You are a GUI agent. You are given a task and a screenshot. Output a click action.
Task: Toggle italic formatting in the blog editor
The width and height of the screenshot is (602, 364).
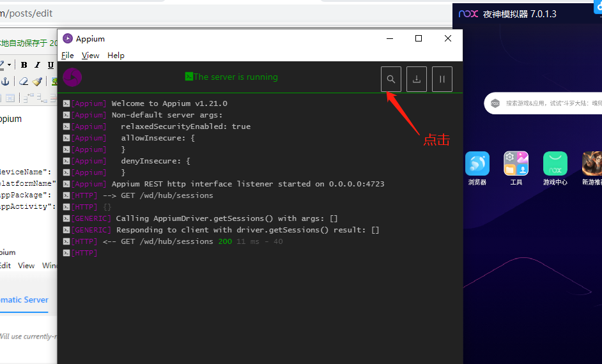tap(37, 65)
